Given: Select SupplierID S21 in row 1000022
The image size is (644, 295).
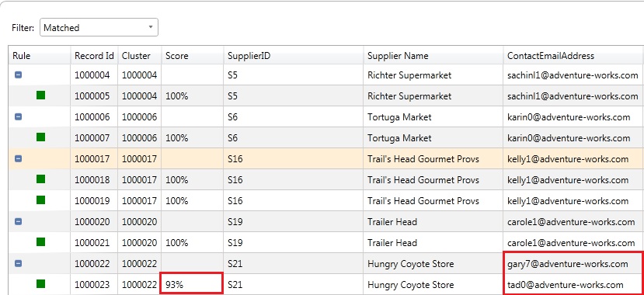Looking at the screenshot, I should click(294, 263).
